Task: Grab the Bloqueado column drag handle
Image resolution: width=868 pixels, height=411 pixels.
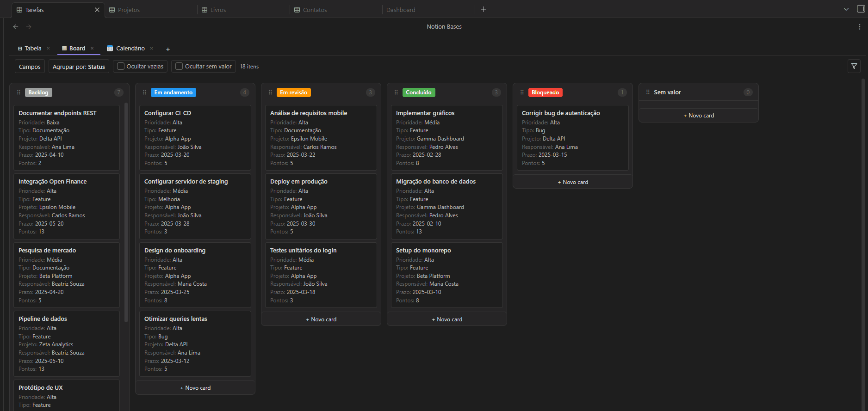Action: point(522,92)
